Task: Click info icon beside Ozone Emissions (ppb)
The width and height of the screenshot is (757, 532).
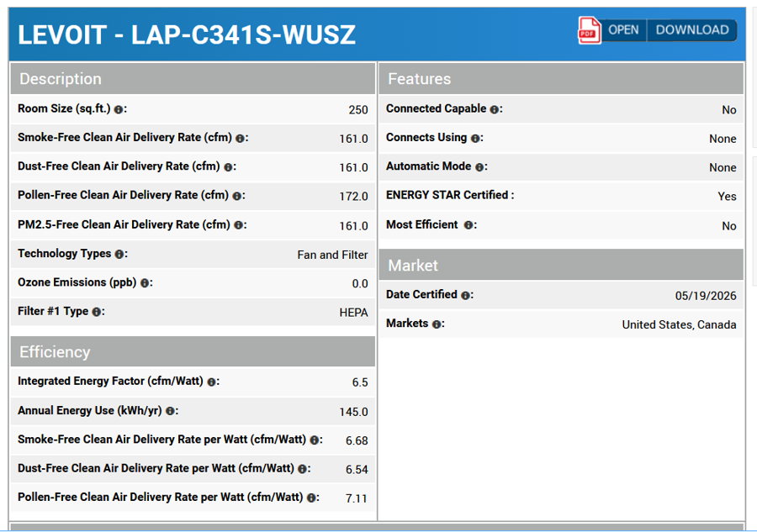Action: click(x=145, y=283)
